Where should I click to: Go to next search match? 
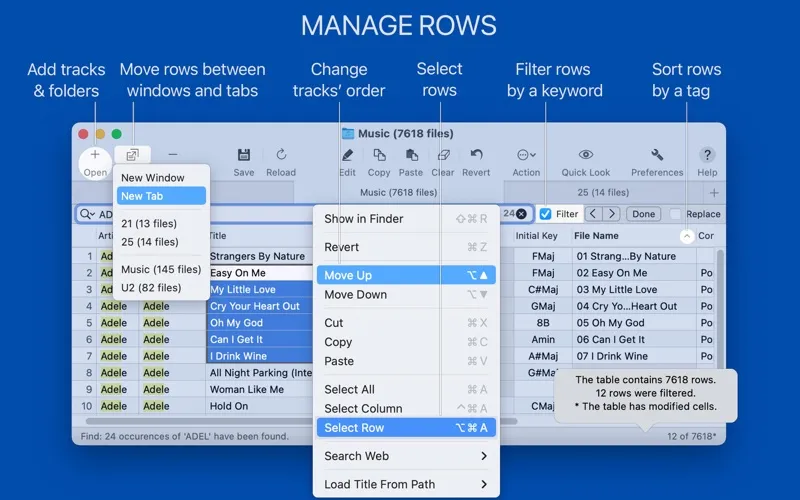[x=611, y=214]
